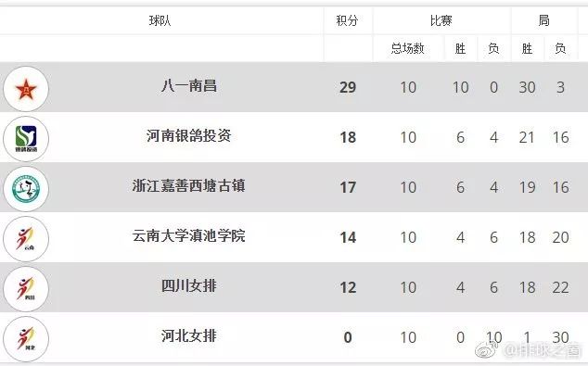
Task: Click the 河南银鸽投资 team logo
Action: 26,139
